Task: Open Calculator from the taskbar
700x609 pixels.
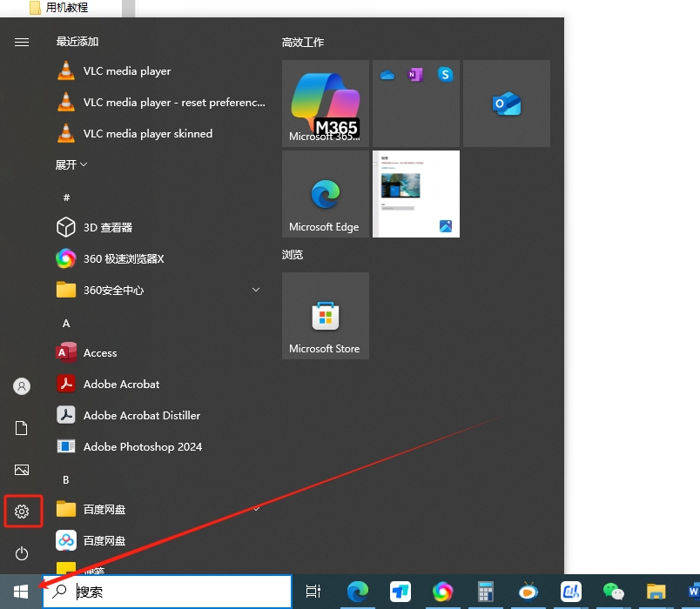Action: coord(485,592)
